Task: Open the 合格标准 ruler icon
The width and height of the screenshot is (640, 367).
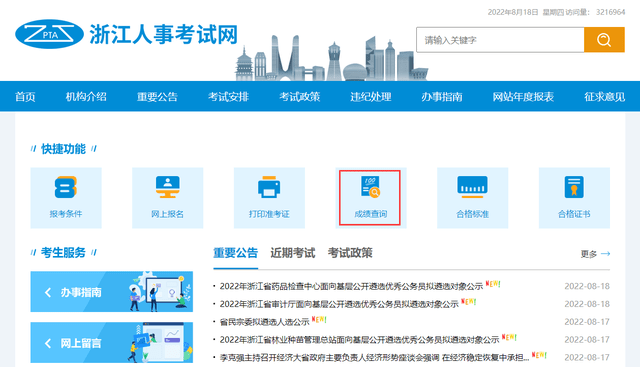Action: 472,187
